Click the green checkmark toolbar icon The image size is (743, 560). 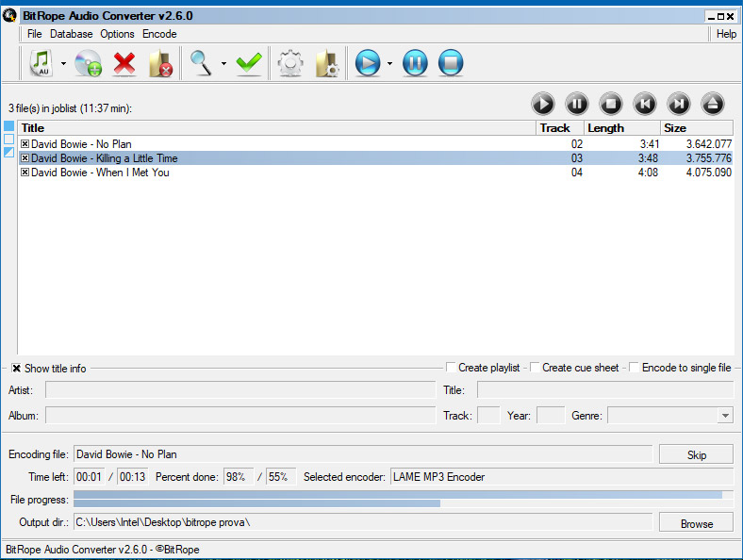click(249, 63)
